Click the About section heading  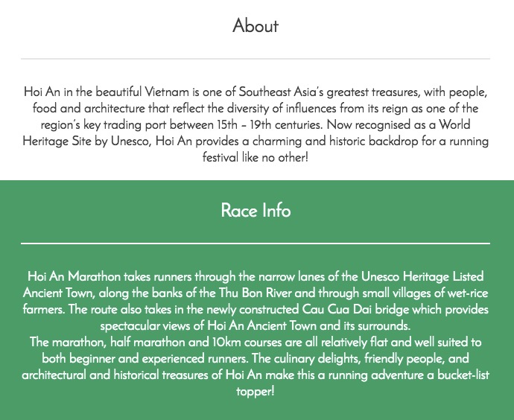pos(256,25)
